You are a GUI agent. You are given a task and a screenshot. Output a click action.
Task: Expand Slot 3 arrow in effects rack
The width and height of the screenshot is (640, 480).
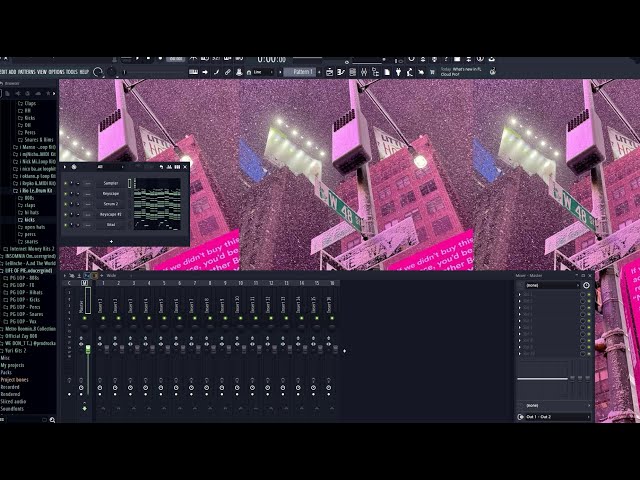click(x=520, y=308)
